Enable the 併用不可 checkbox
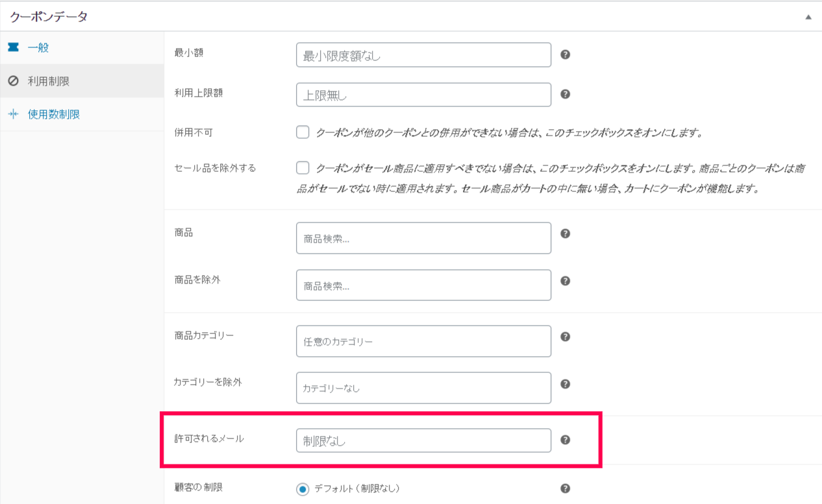This screenshot has width=822, height=504. [x=303, y=132]
